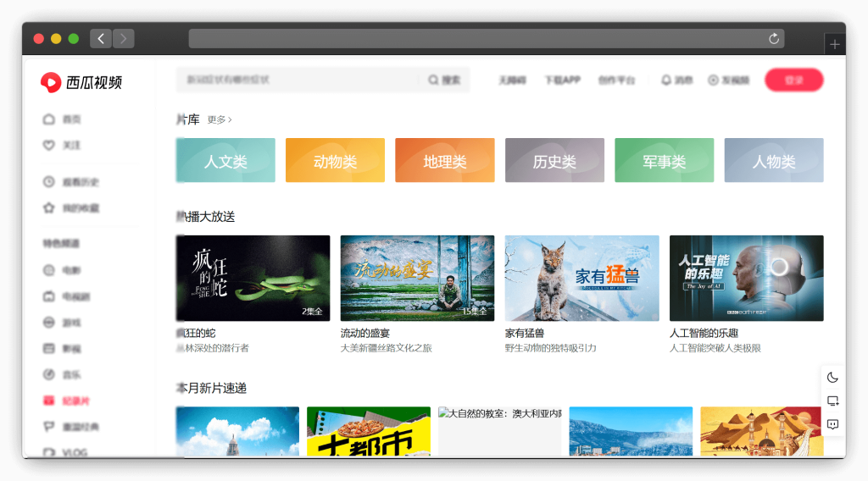Click the 西瓜视频 logo

pos(81,82)
